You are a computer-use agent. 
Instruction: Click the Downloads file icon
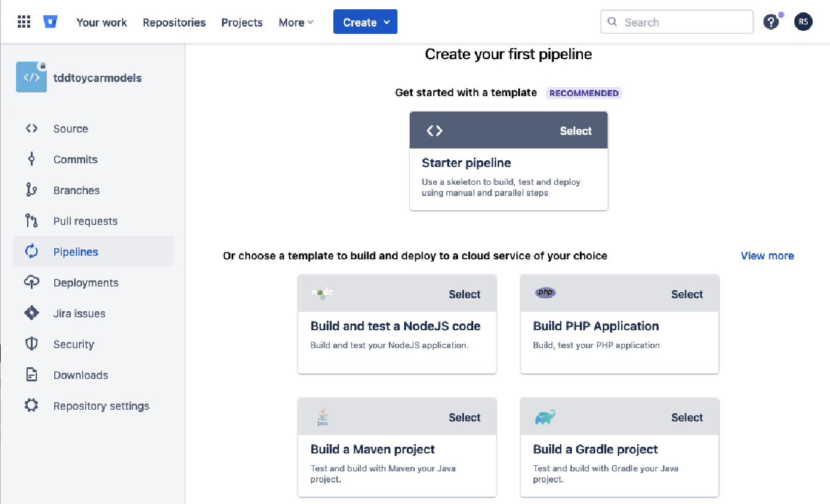click(x=31, y=375)
